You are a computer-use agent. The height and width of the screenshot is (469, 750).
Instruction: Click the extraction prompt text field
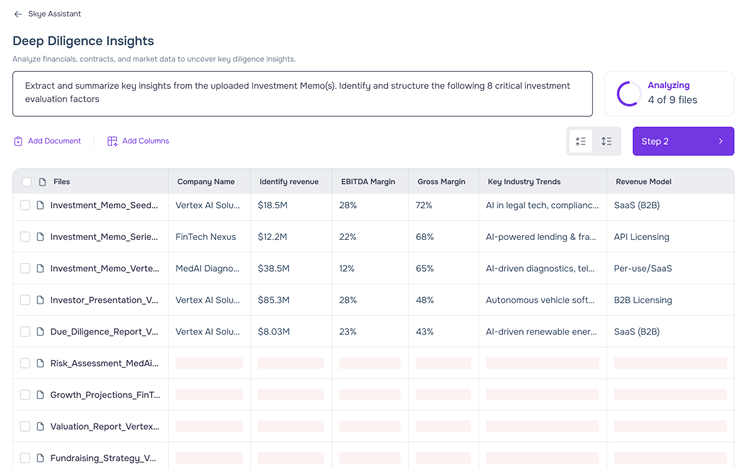coord(302,93)
